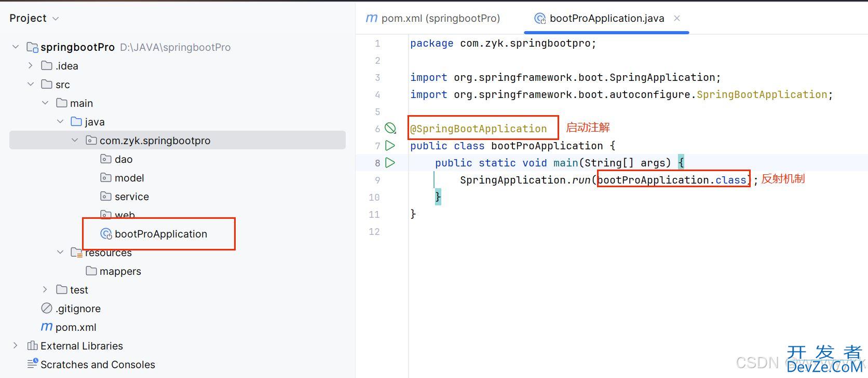Click the test folder icon
This screenshot has width=868, height=378.
62,290
